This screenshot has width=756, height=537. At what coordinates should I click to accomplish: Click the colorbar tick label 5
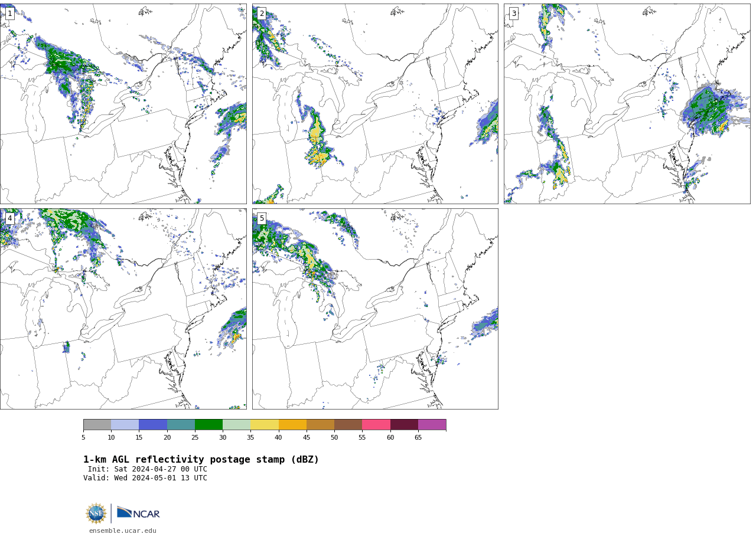[83, 437]
